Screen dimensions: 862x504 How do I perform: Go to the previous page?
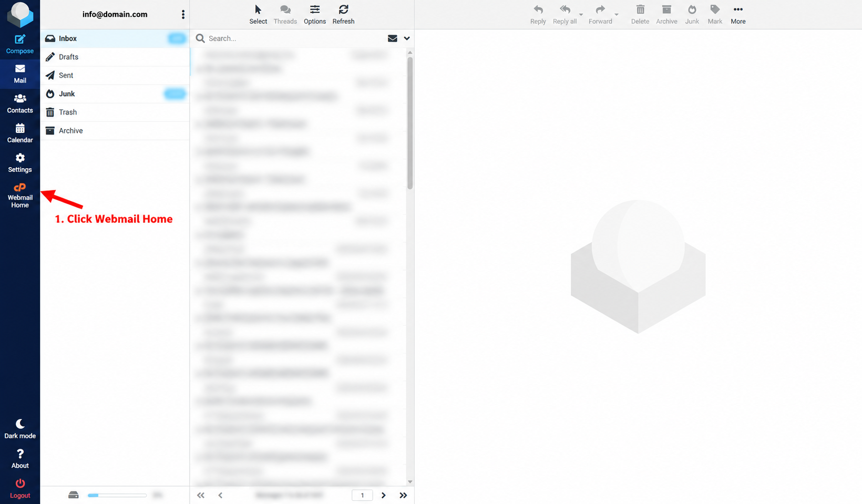click(220, 495)
